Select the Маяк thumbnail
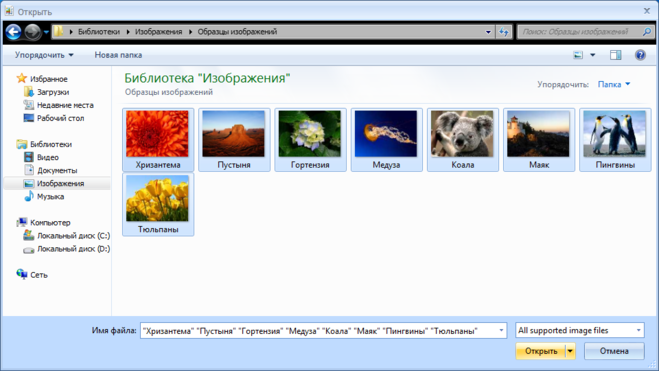Screen dimensions: 659x371 pos(539,139)
